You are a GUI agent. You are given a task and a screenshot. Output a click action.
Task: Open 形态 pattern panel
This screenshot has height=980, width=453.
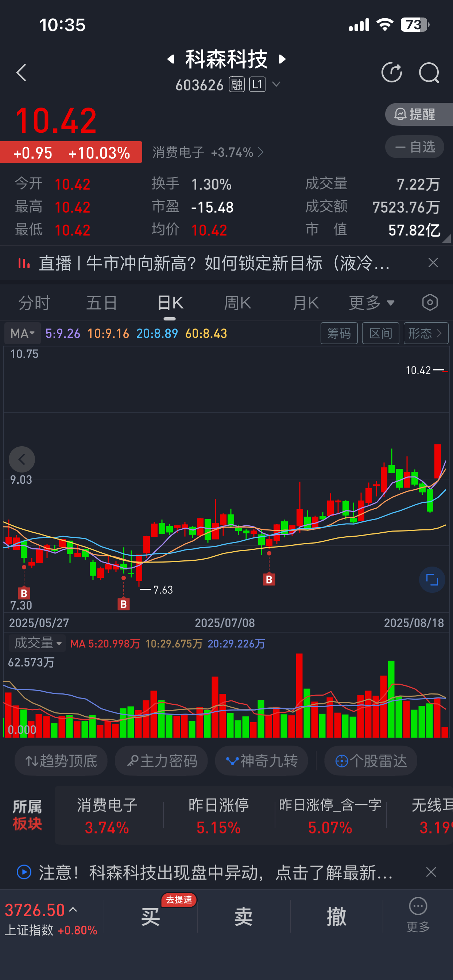click(x=426, y=334)
